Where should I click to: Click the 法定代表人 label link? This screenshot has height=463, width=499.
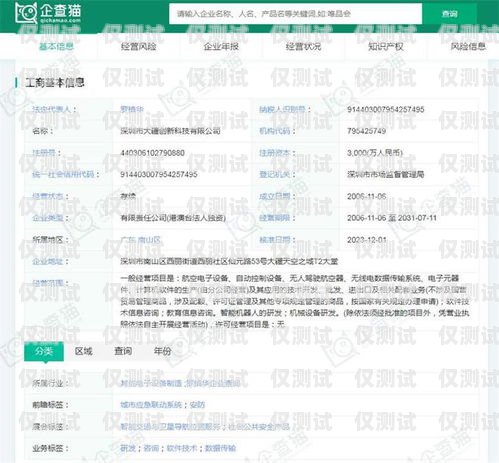[x=52, y=109]
